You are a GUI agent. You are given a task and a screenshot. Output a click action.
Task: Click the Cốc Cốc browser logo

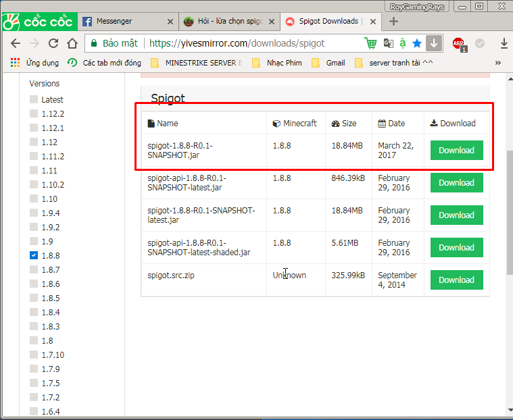click(39, 22)
